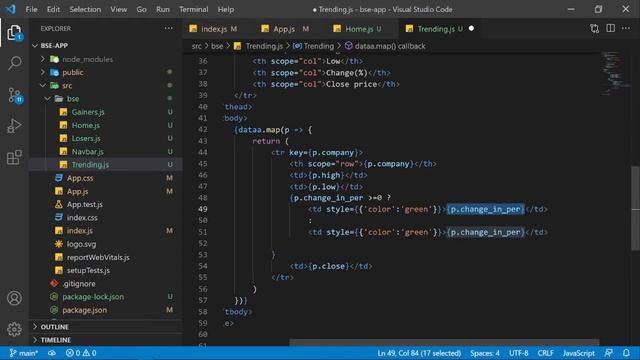Open the Selection menu
The width and height of the screenshot is (640, 360).
[x=85, y=9]
